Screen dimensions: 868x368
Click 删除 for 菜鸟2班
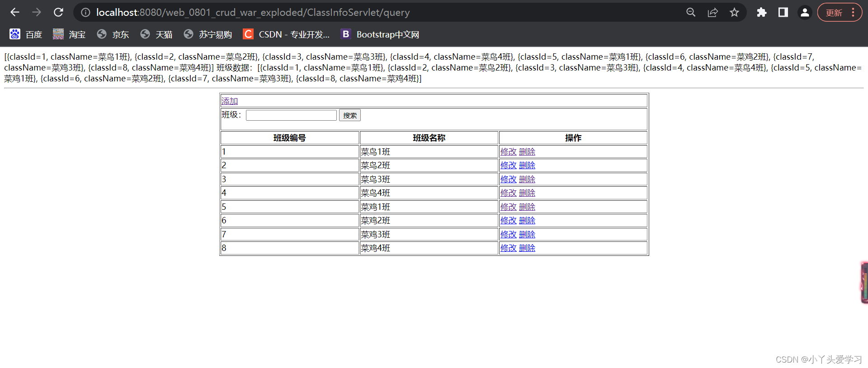click(527, 165)
